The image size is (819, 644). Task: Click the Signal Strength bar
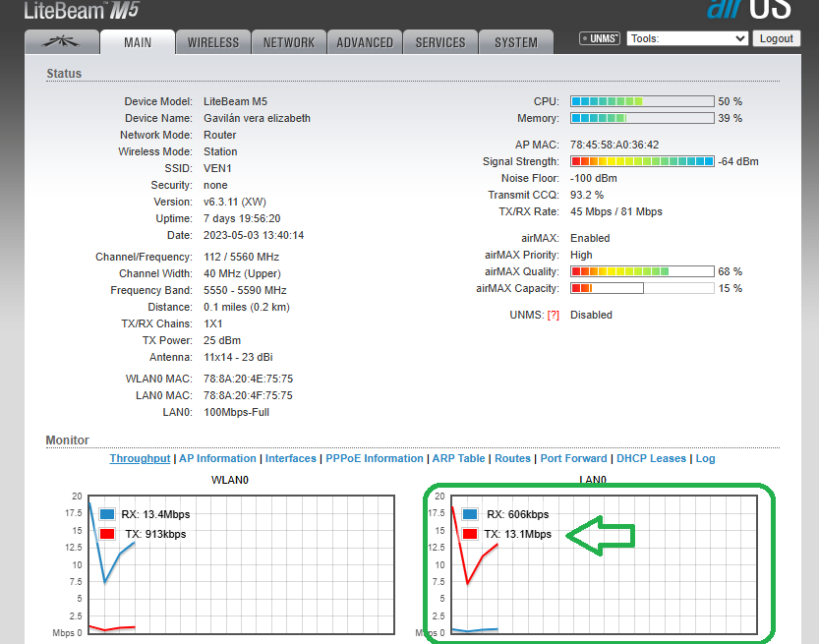click(x=642, y=161)
